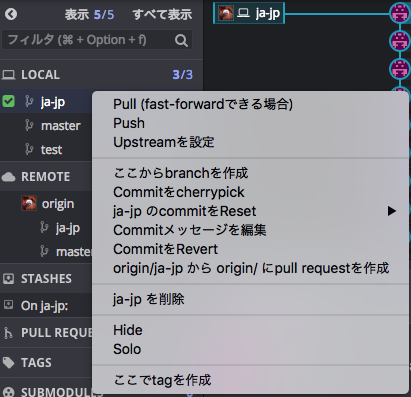
Task: Choose Hide from the context menu
Action: pyautogui.click(x=250, y=330)
